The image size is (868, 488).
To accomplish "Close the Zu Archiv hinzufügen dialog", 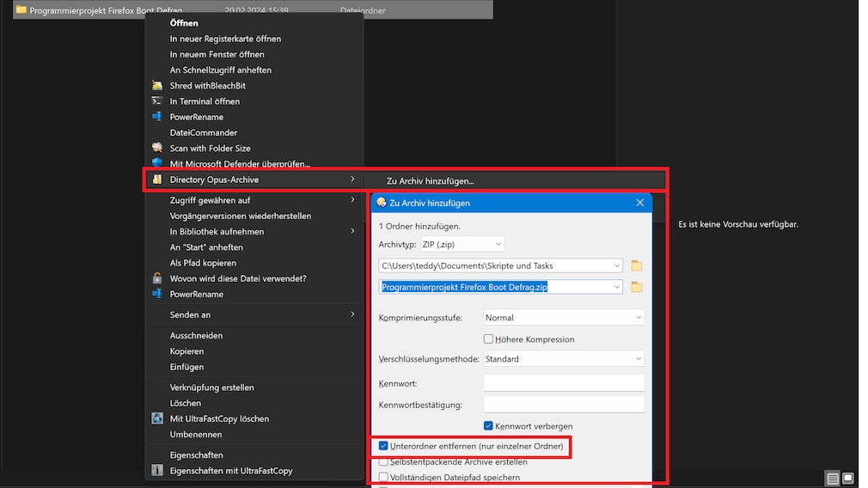I will pos(640,203).
